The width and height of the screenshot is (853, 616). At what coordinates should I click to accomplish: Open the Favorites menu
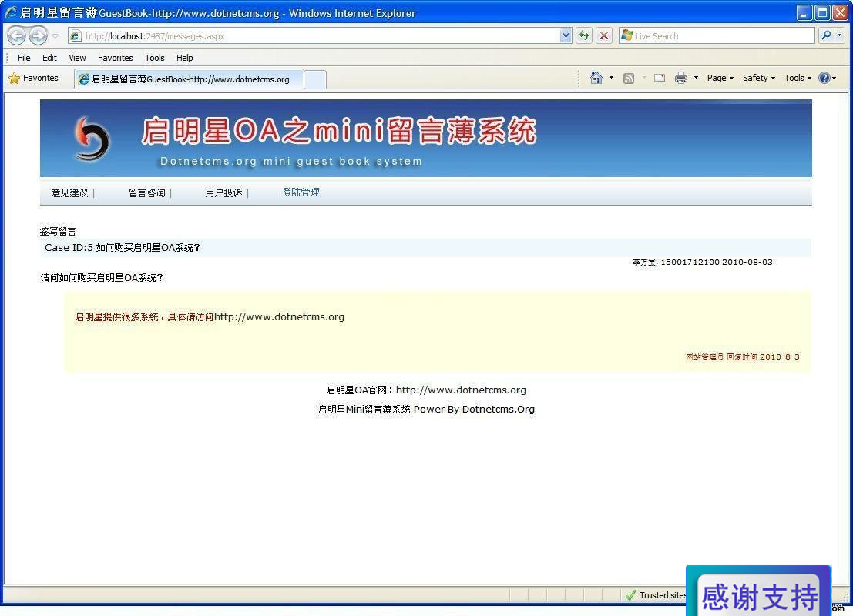(x=115, y=58)
